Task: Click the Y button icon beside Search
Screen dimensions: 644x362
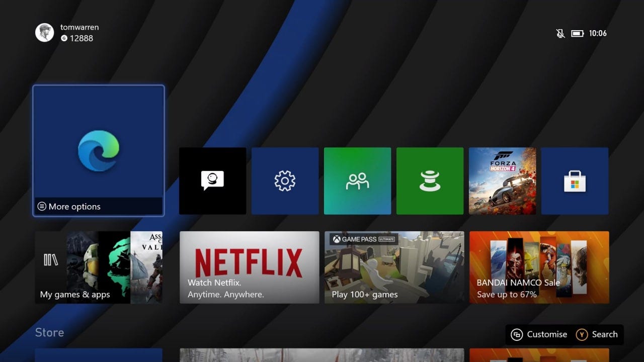Action: [582, 334]
